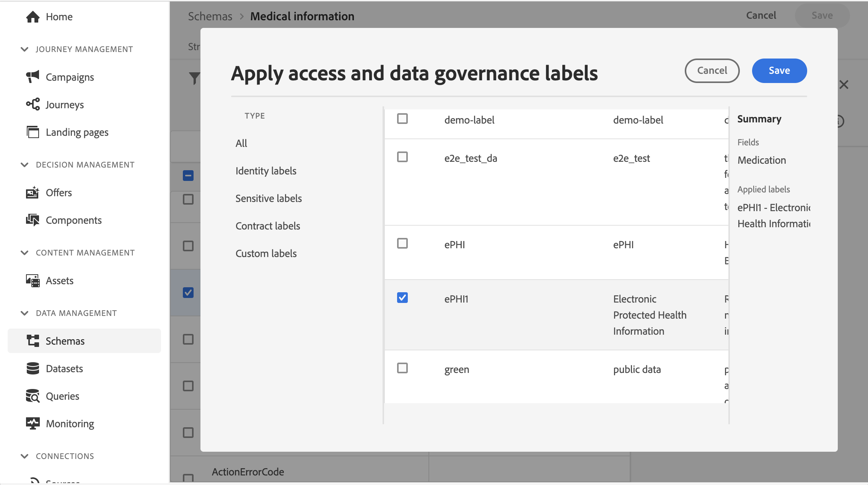This screenshot has height=485, width=868.
Task: Click the Queries search icon
Action: tap(33, 396)
